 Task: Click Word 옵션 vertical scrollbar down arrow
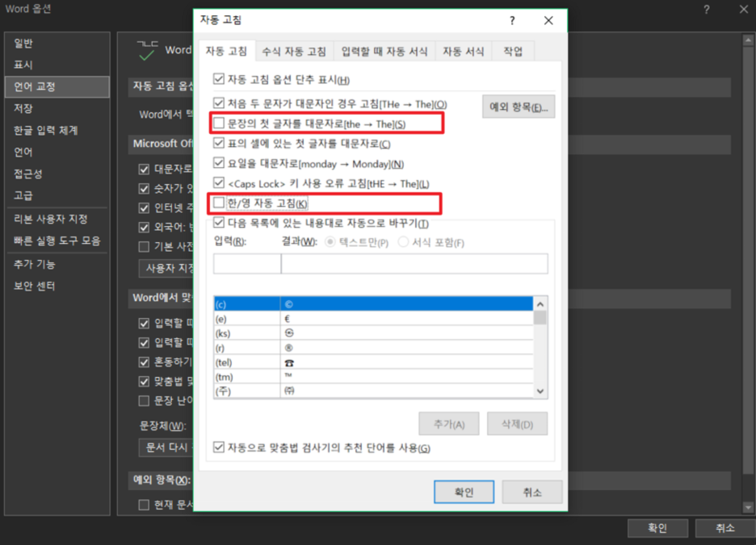(x=748, y=507)
